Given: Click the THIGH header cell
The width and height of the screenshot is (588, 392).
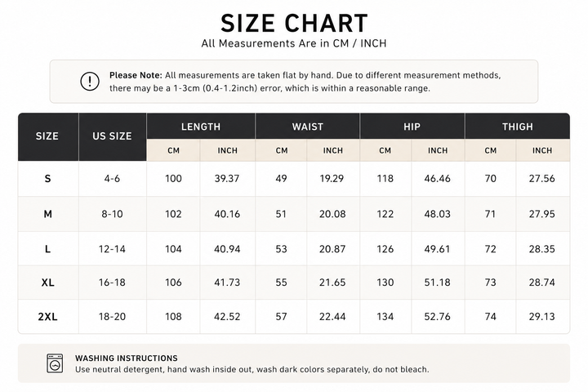Looking at the screenshot, I should pos(518,127).
